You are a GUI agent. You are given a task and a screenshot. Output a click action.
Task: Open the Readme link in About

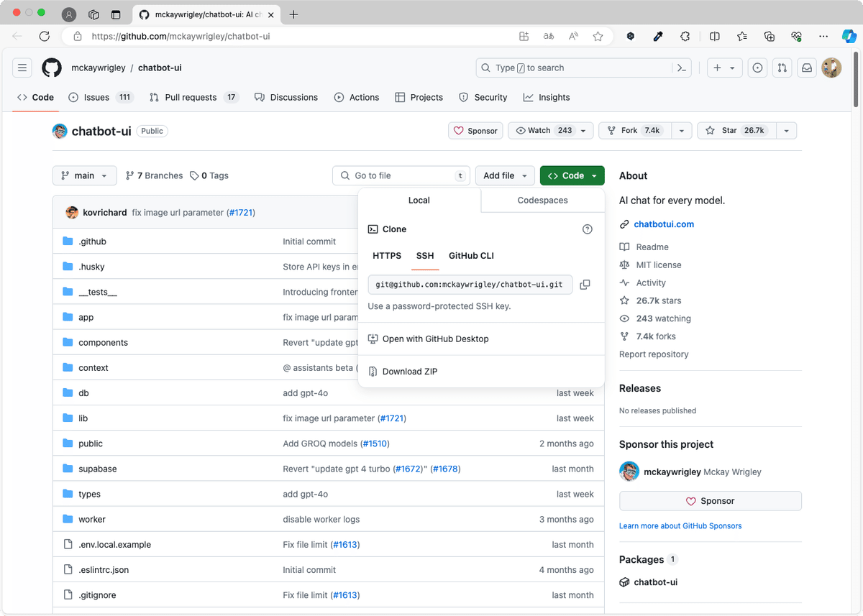point(644,247)
